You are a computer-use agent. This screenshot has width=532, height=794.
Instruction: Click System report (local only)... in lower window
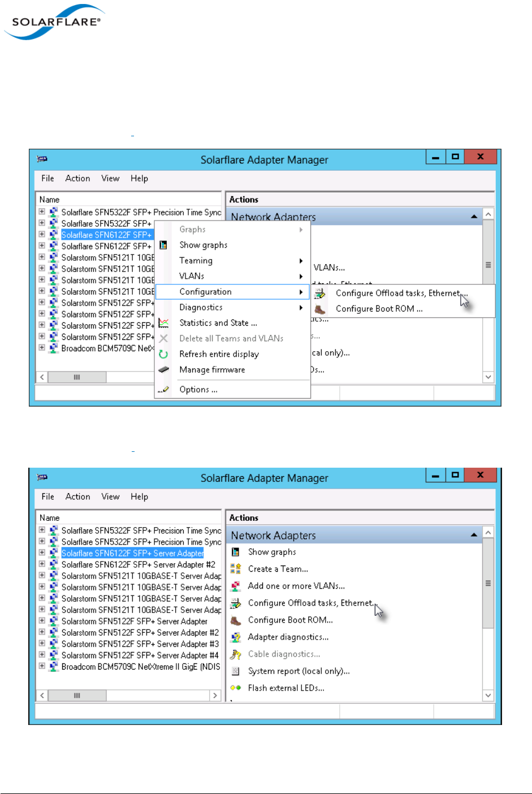point(299,671)
